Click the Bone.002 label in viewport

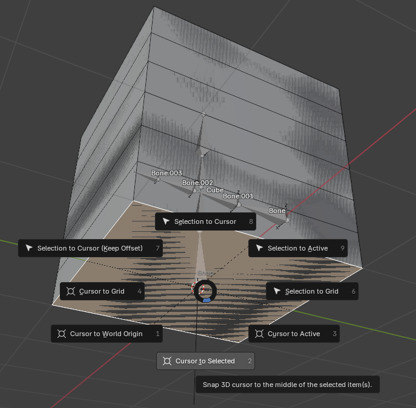(x=198, y=183)
